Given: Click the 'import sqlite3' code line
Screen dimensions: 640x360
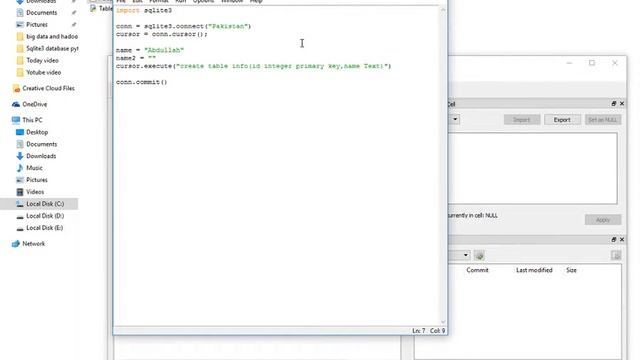Looking at the screenshot, I should coord(144,10).
